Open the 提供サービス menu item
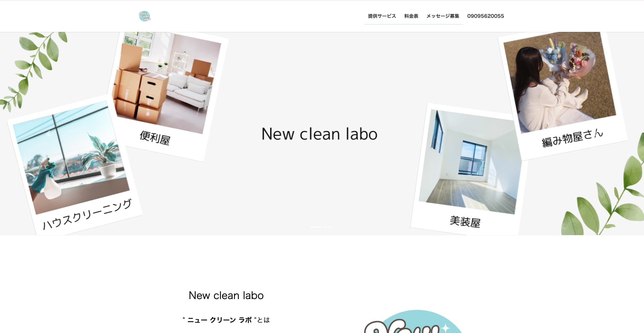 pyautogui.click(x=382, y=16)
